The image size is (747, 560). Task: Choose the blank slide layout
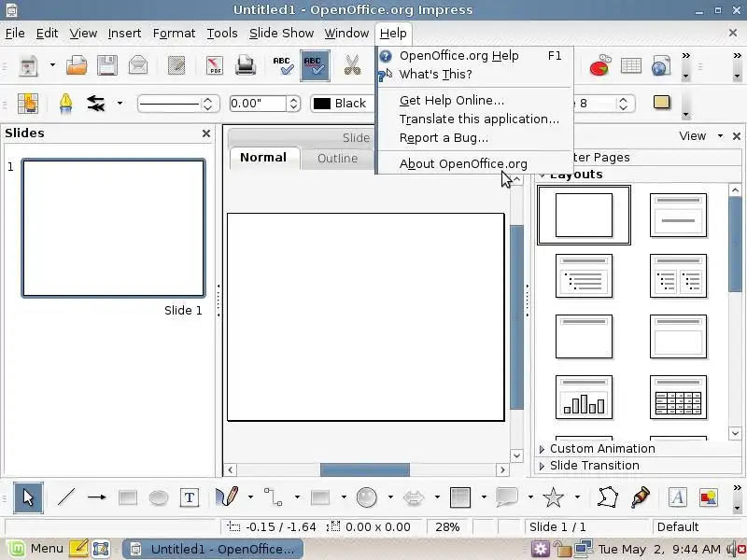[584, 216]
